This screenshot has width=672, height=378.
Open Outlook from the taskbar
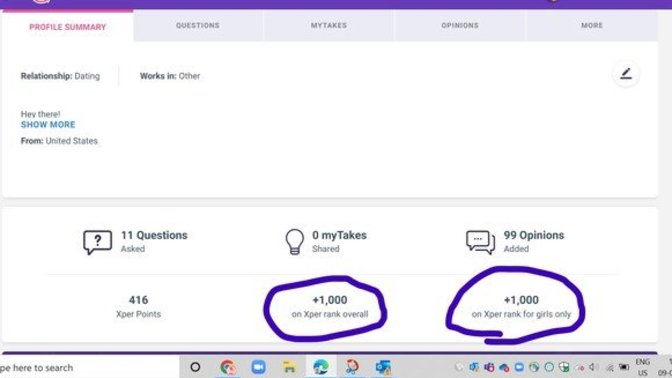pyautogui.click(x=383, y=367)
